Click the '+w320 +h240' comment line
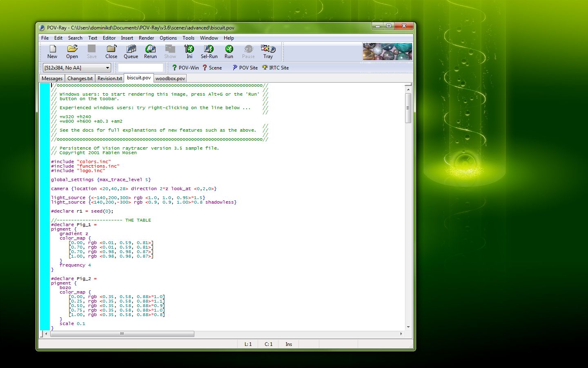 click(71, 117)
